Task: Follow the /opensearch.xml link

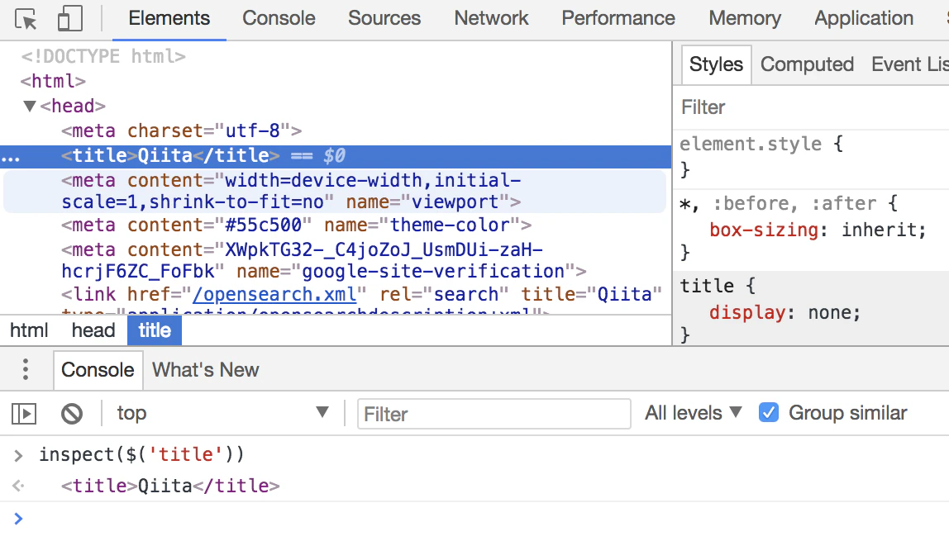Action: point(274,295)
